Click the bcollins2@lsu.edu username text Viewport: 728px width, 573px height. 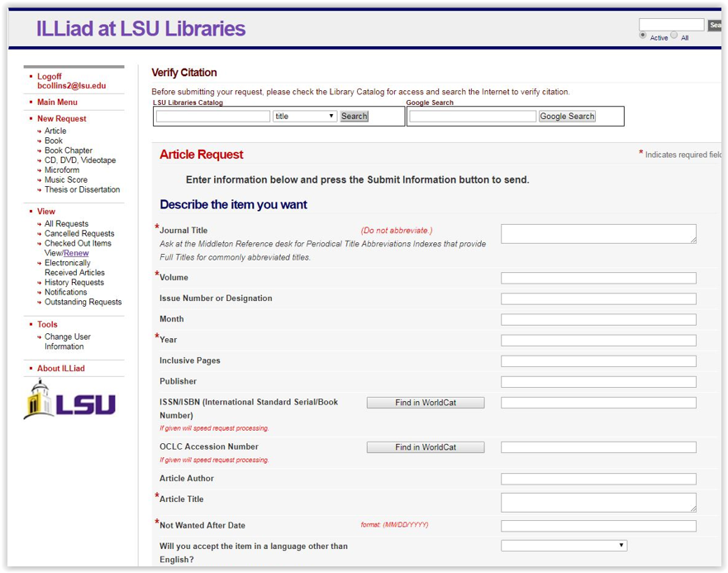point(72,86)
